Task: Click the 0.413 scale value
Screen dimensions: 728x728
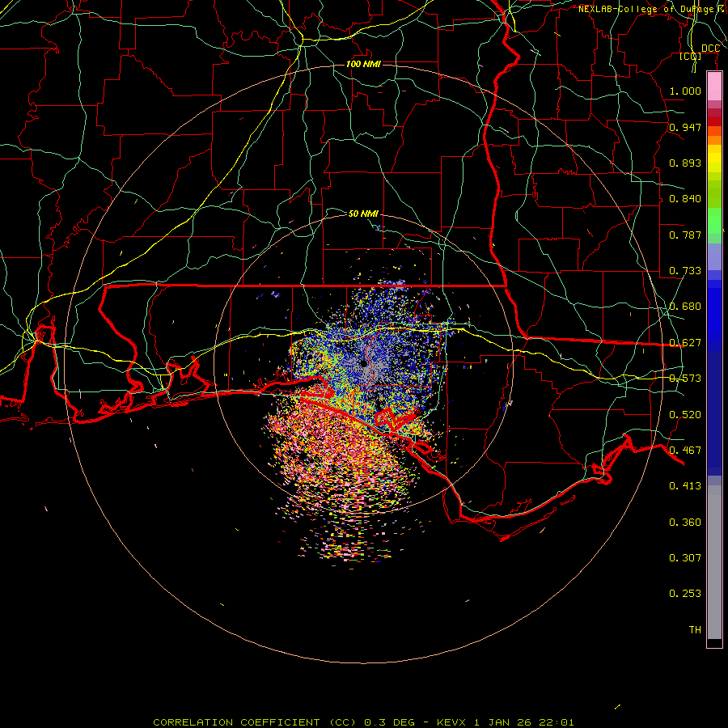Action: (x=685, y=486)
